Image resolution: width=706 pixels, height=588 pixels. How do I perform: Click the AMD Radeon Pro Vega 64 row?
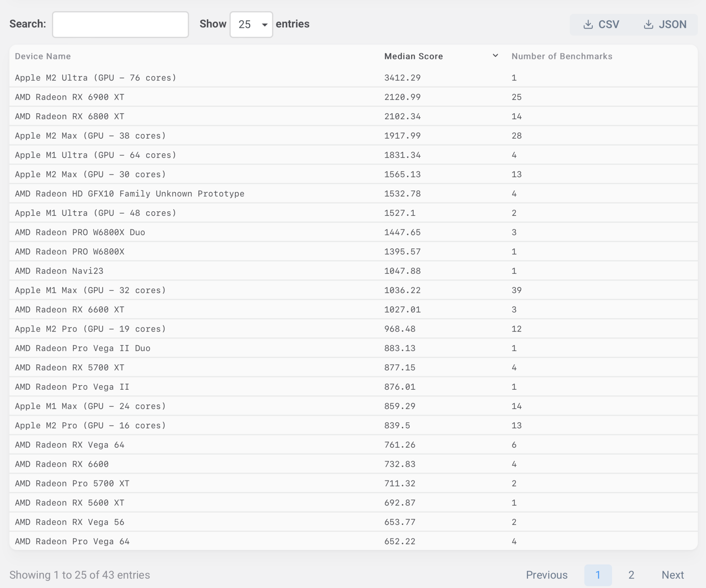72,541
